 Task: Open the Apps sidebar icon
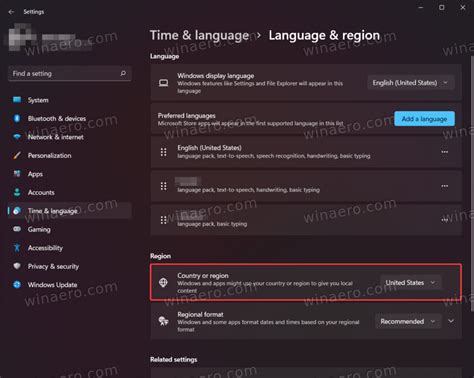[17, 174]
